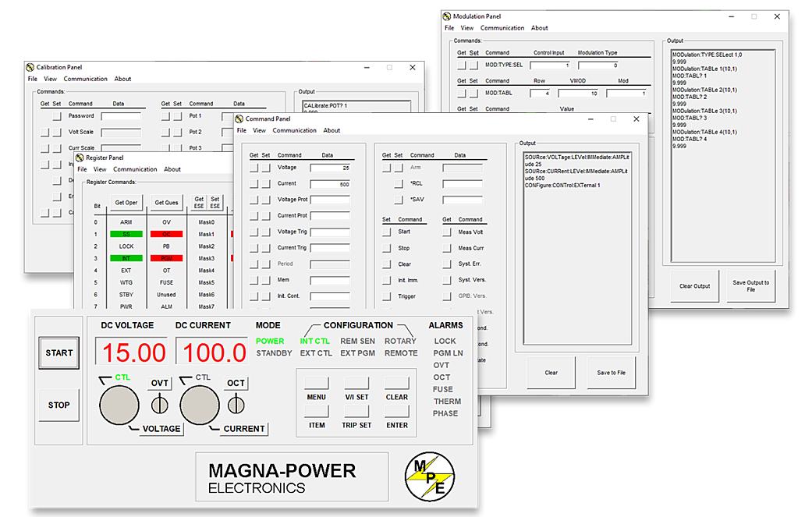The width and height of the screenshot is (812, 517).
Task: Click the Calibration Panel title bar icon
Action: (x=30, y=67)
